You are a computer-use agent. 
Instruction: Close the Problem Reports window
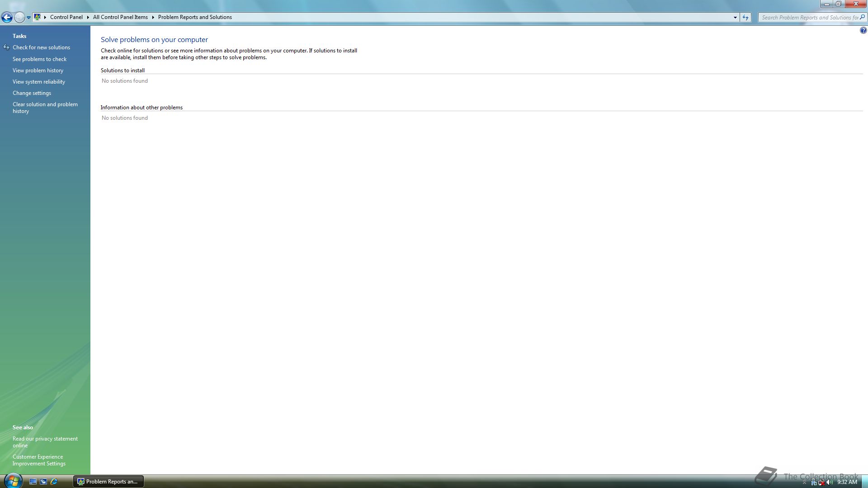[x=856, y=4]
